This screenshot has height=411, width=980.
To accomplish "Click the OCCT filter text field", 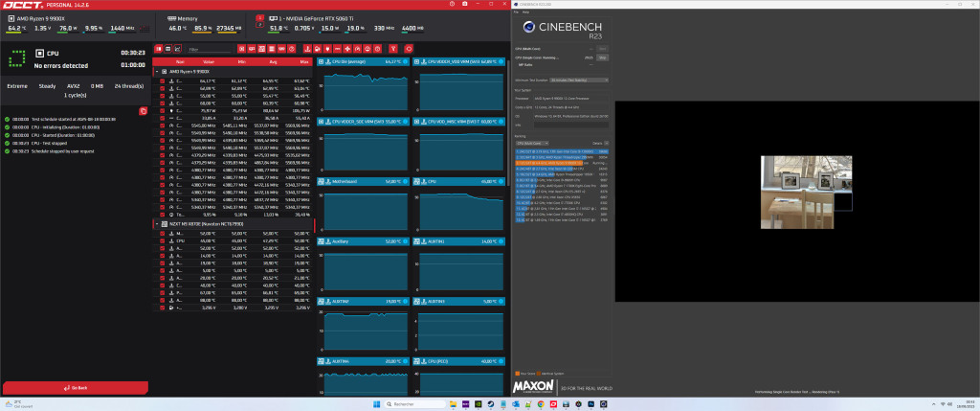I will coord(210,50).
